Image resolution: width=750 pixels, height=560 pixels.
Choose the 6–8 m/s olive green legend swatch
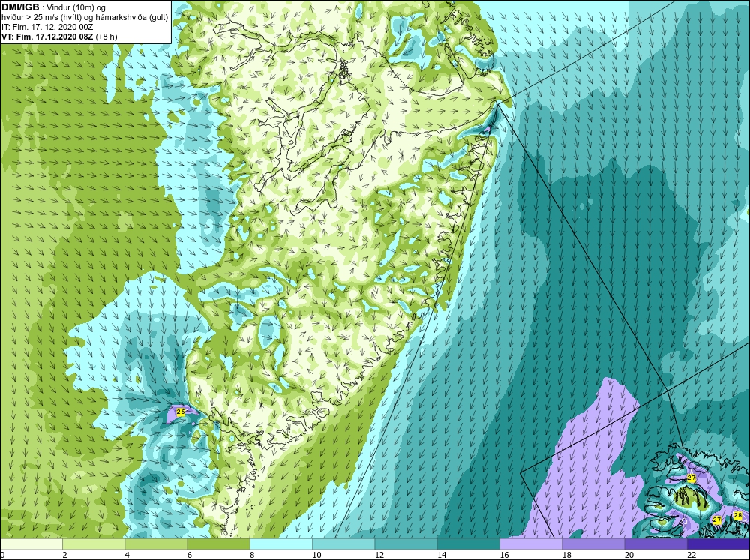(x=218, y=544)
